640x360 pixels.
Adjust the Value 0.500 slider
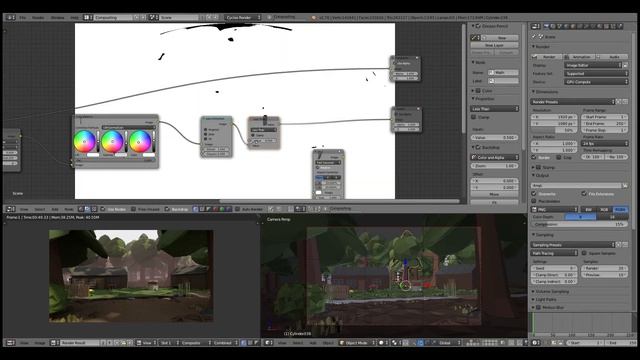494,138
